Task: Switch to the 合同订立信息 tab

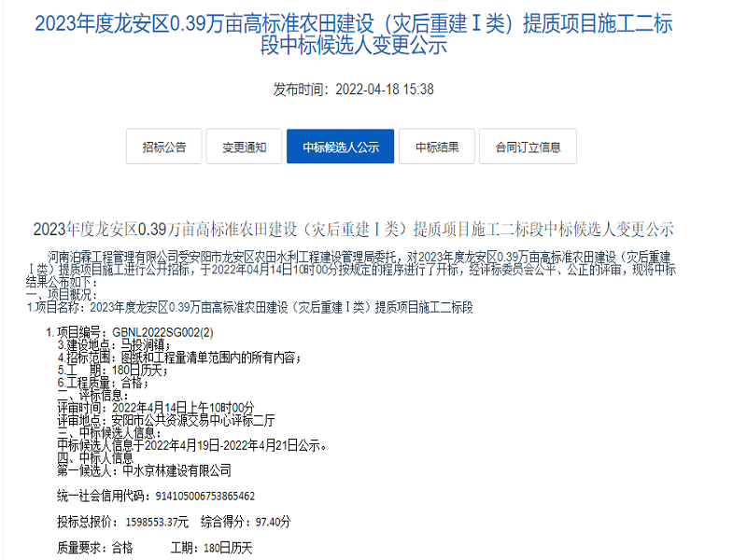Action: [x=529, y=147]
